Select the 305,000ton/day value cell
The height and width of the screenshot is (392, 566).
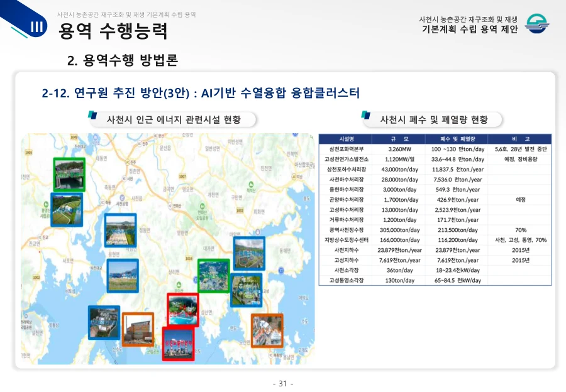pyautogui.click(x=399, y=230)
